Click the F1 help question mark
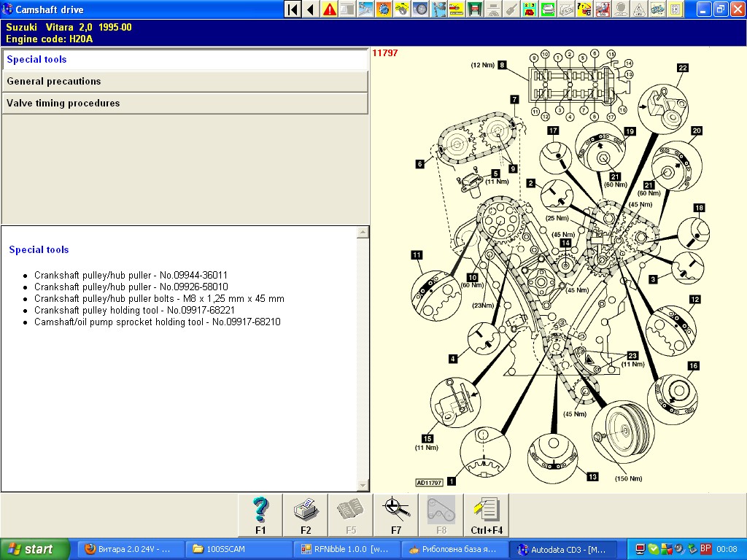Image resolution: width=747 pixels, height=560 pixels. (x=260, y=515)
